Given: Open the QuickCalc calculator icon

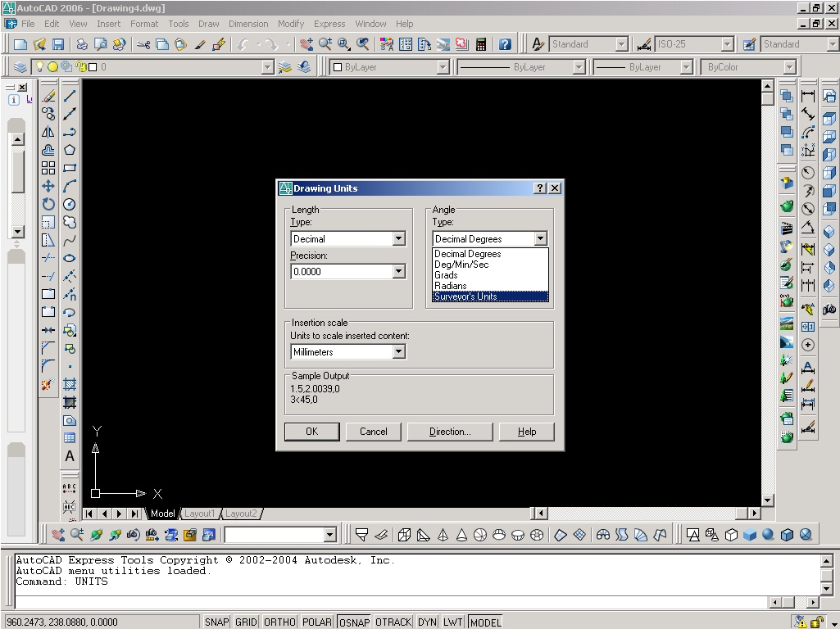Looking at the screenshot, I should tap(480, 44).
